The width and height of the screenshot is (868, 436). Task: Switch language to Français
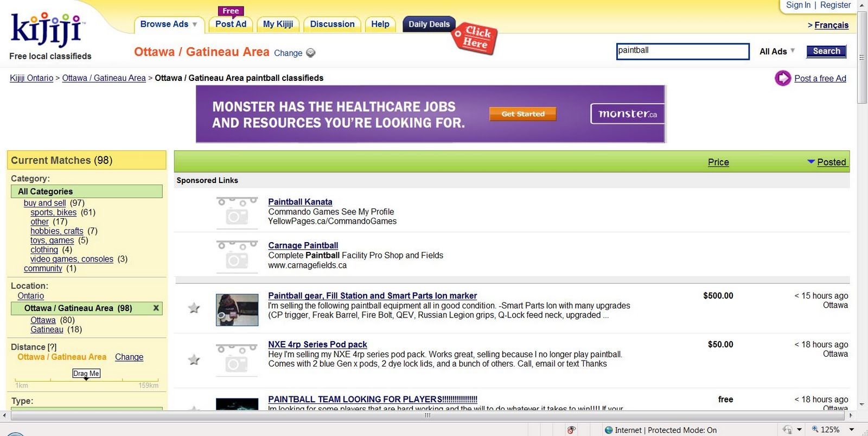(x=831, y=25)
